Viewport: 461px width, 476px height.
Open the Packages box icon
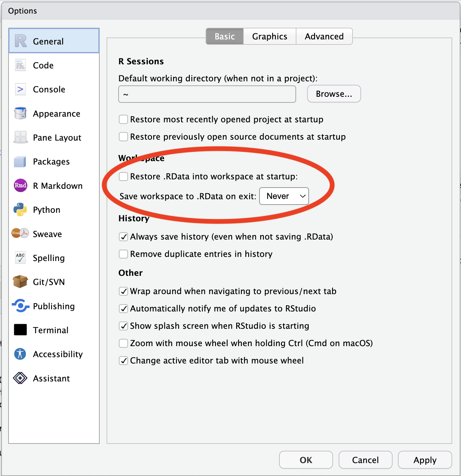click(20, 161)
